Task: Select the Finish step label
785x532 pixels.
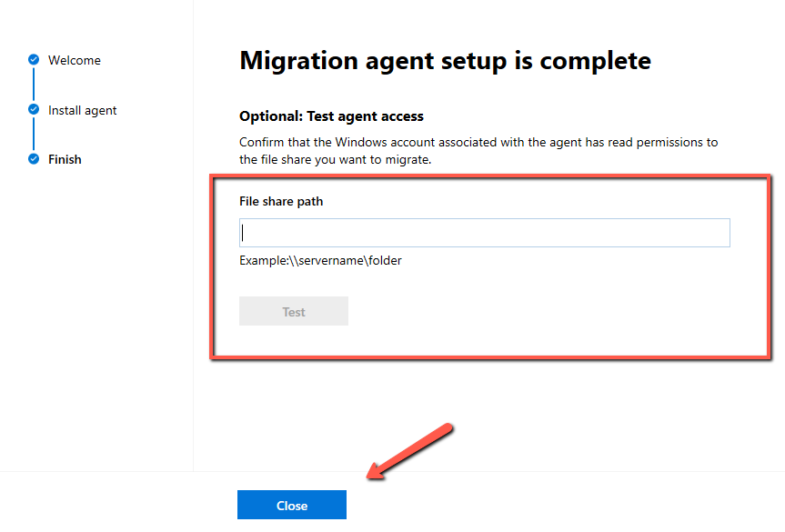Action: 65,159
